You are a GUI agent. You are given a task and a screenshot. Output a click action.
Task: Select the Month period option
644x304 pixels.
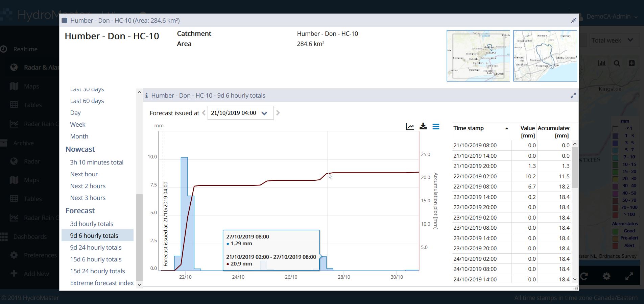click(79, 136)
